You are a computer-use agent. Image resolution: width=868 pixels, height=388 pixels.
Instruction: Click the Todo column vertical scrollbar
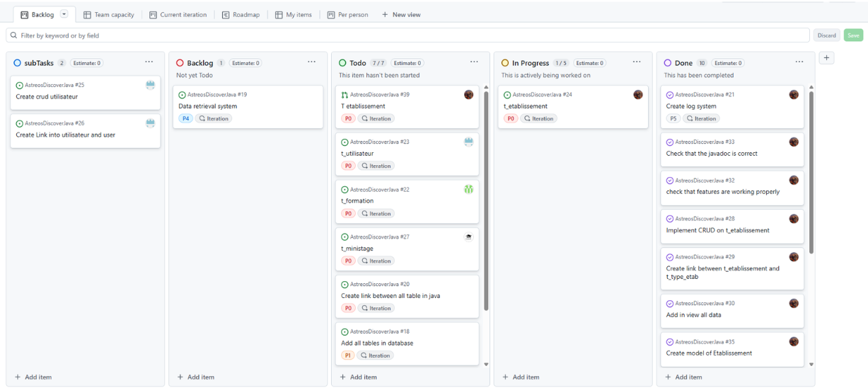pyautogui.click(x=486, y=200)
